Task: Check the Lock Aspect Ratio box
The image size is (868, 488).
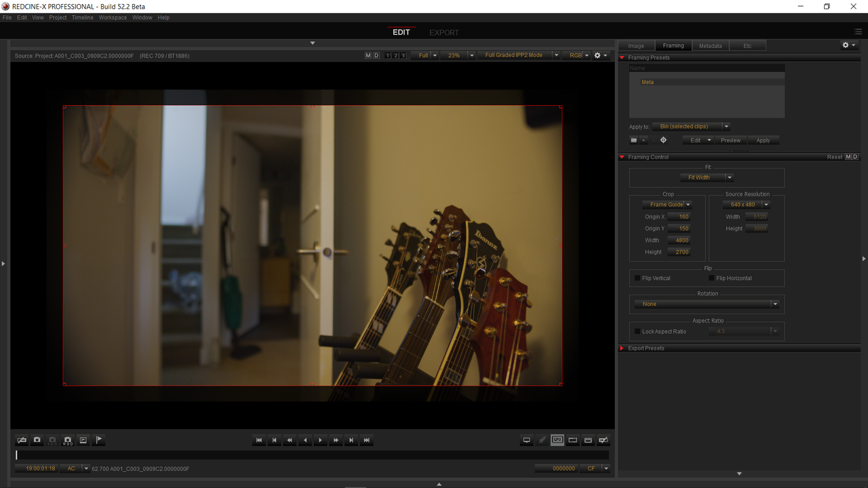Action: coord(637,331)
